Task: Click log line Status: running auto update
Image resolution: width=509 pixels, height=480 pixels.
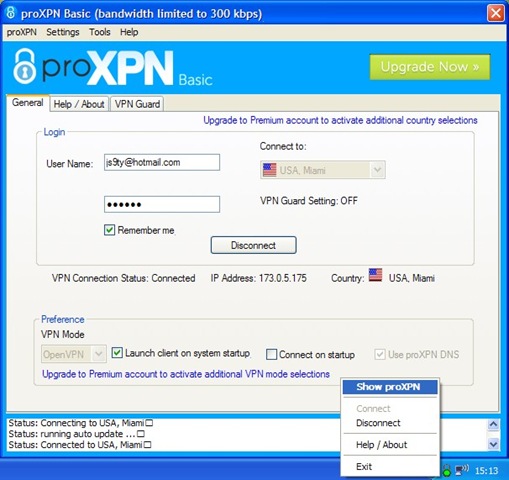Action: [76, 434]
